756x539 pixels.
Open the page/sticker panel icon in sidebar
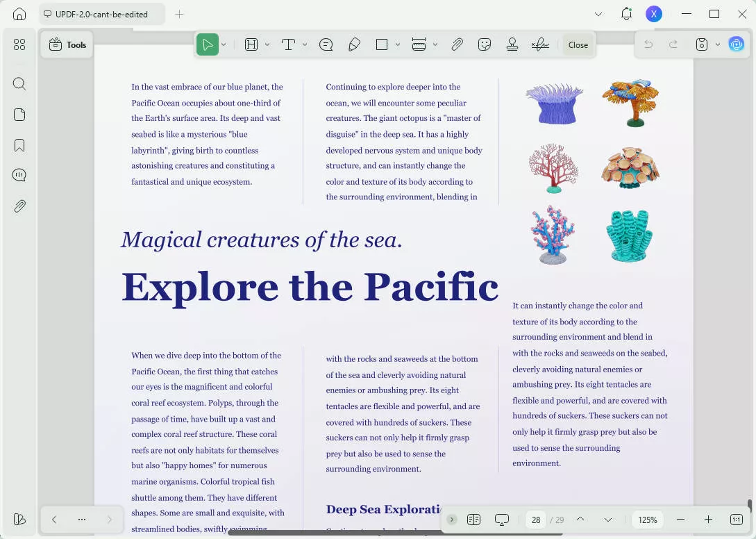(x=19, y=115)
